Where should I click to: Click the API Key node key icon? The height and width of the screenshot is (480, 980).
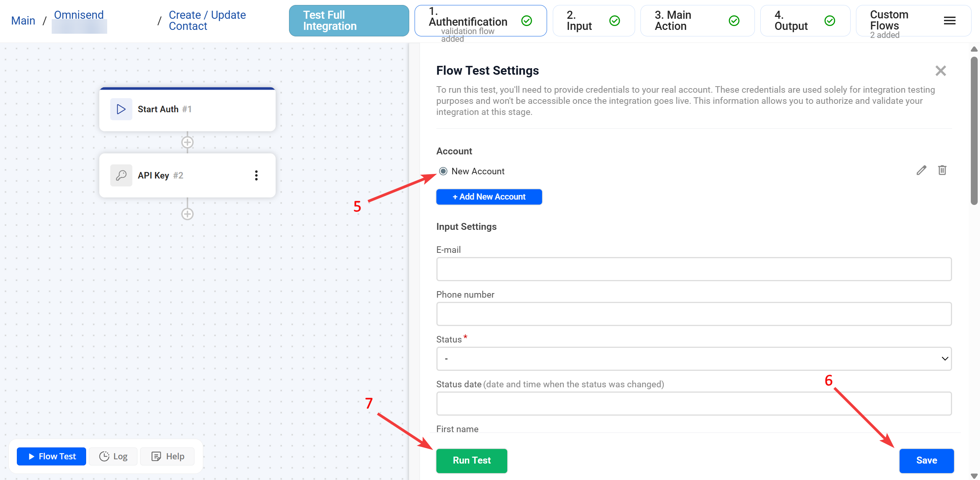pyautogui.click(x=121, y=175)
